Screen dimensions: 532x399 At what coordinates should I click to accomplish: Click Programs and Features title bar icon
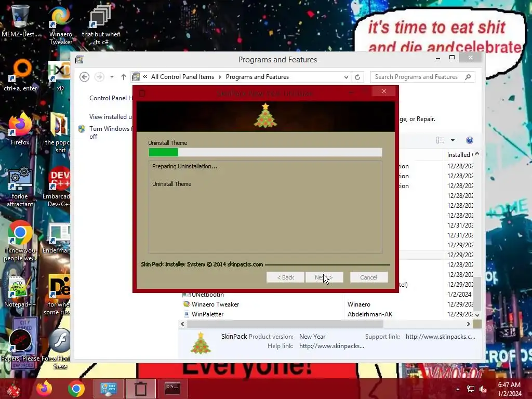coord(79,60)
